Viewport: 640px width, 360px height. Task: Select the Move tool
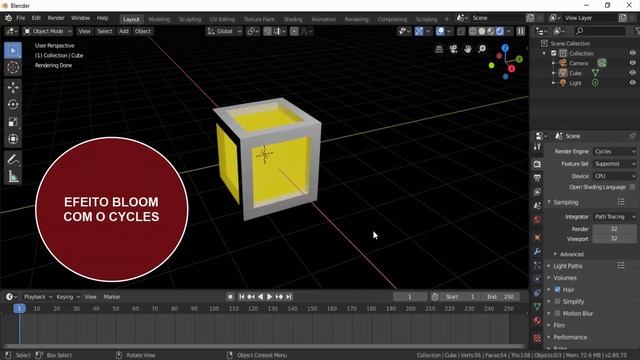tap(13, 87)
